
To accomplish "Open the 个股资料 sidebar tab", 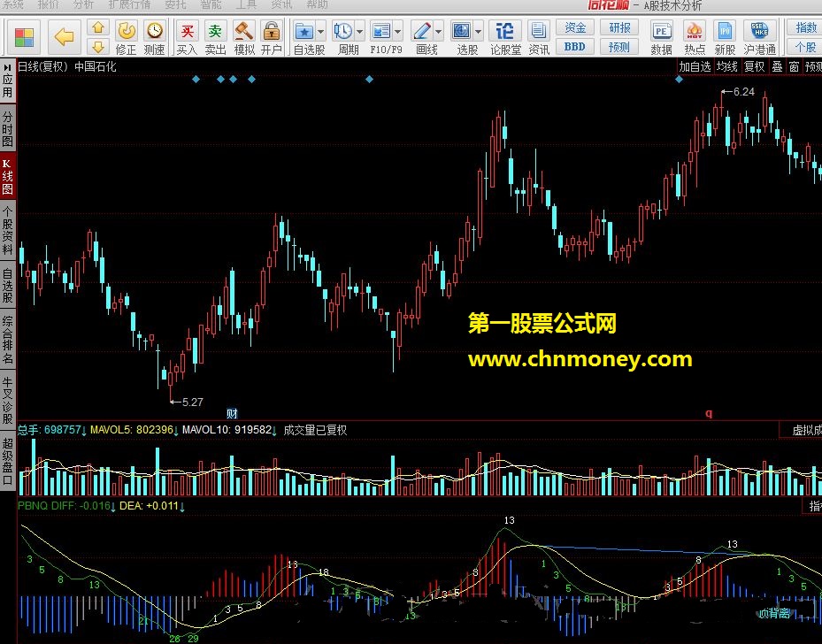I will pyautogui.click(x=7, y=231).
